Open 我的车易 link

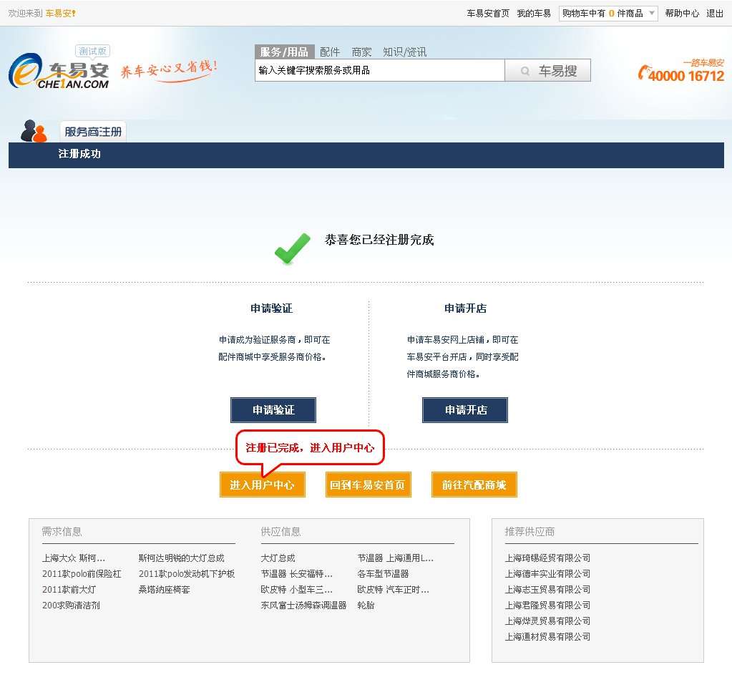pyautogui.click(x=534, y=13)
